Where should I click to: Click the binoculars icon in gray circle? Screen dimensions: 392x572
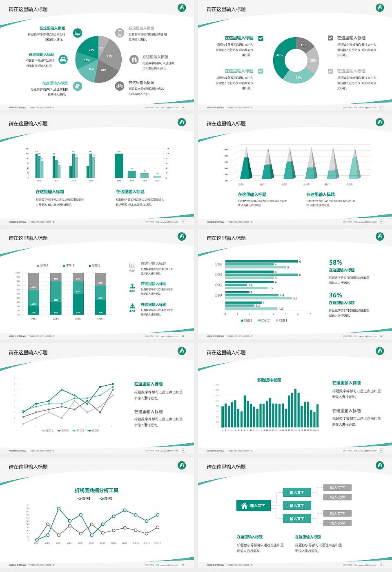134,60
